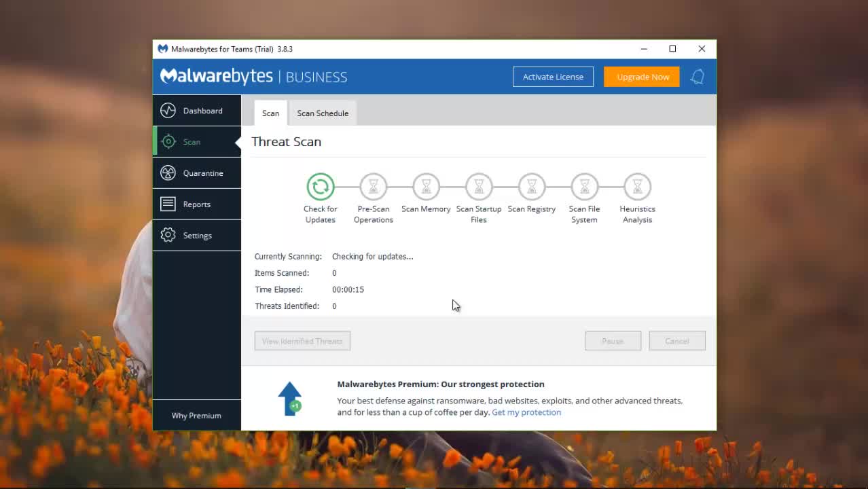The width and height of the screenshot is (868, 489).
Task: Click the Checking for updates status text
Action: (372, 257)
